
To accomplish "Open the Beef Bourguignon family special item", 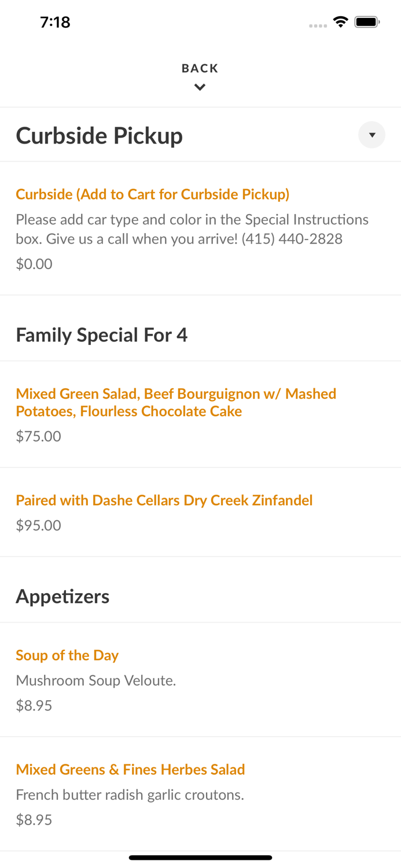I will [176, 402].
